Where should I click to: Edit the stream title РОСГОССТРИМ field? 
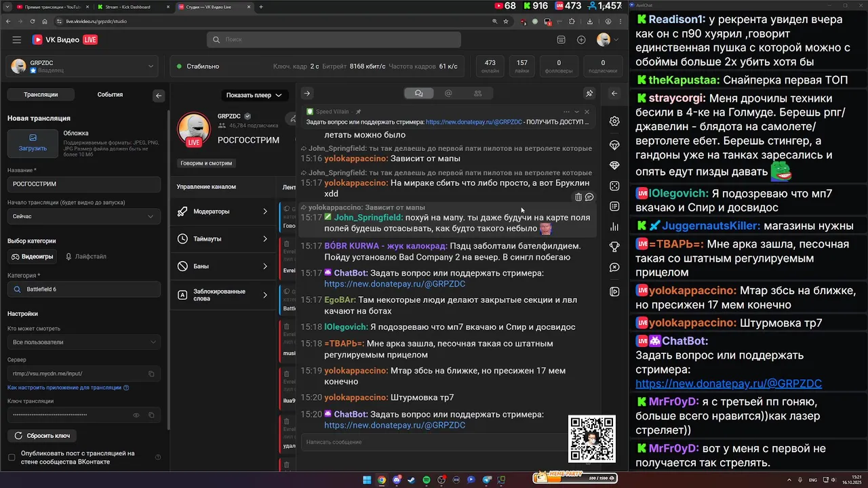click(x=84, y=184)
